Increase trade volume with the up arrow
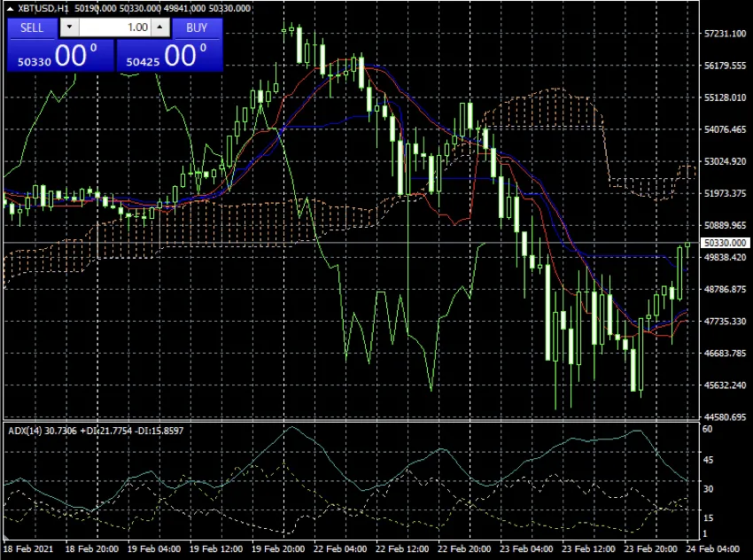This screenshot has height=560, width=753. [x=160, y=27]
